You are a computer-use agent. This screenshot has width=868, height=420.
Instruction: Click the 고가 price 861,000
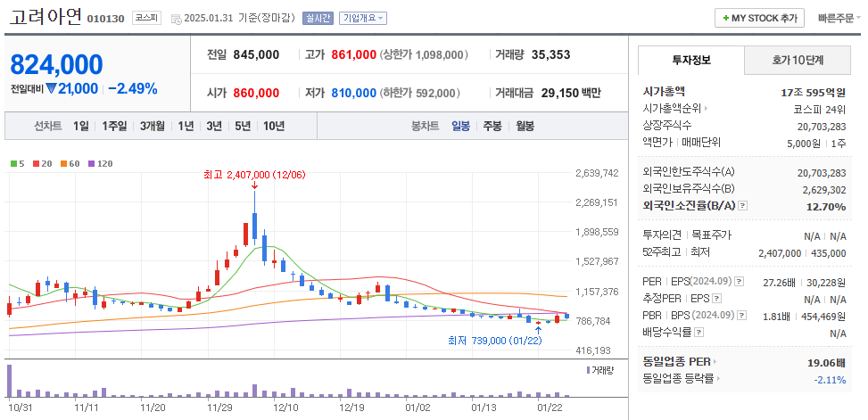[354, 54]
